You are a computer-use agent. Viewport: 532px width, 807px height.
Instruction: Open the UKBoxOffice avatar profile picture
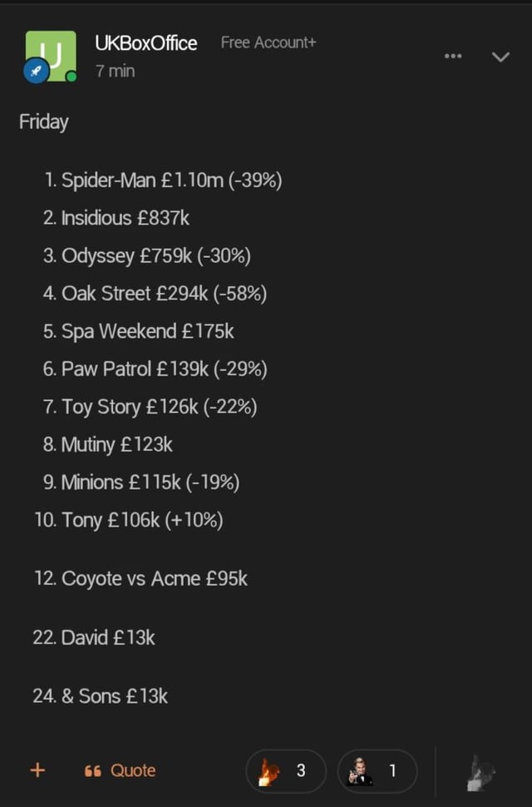[51, 56]
